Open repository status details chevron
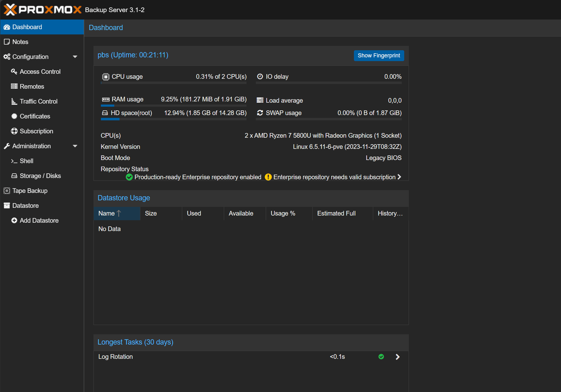561x392 pixels. tap(399, 177)
